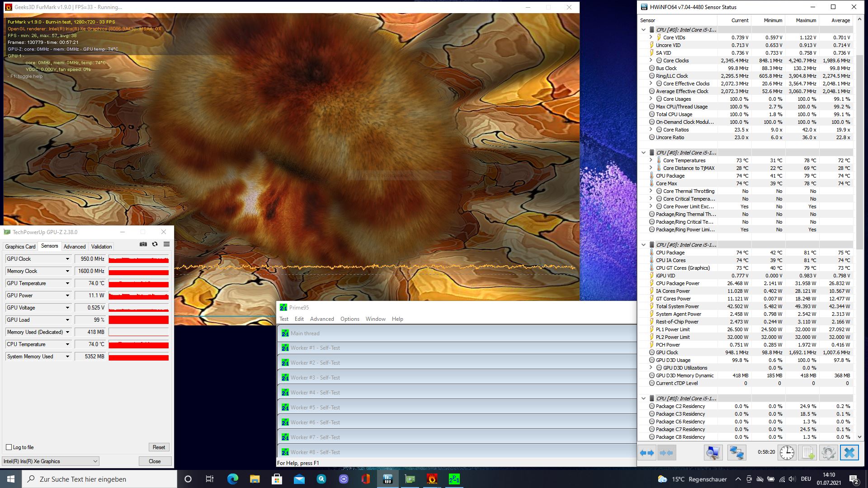Click HWiNFO collapse columns arrows button

click(666, 452)
